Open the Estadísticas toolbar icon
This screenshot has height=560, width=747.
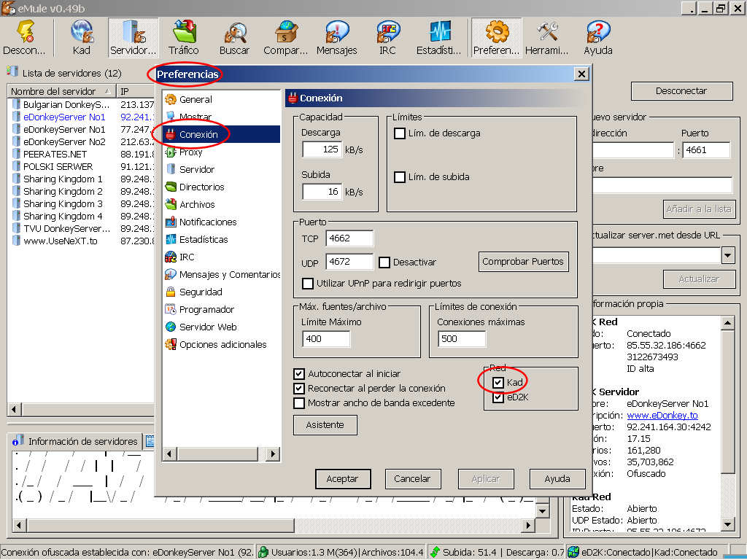point(439,38)
